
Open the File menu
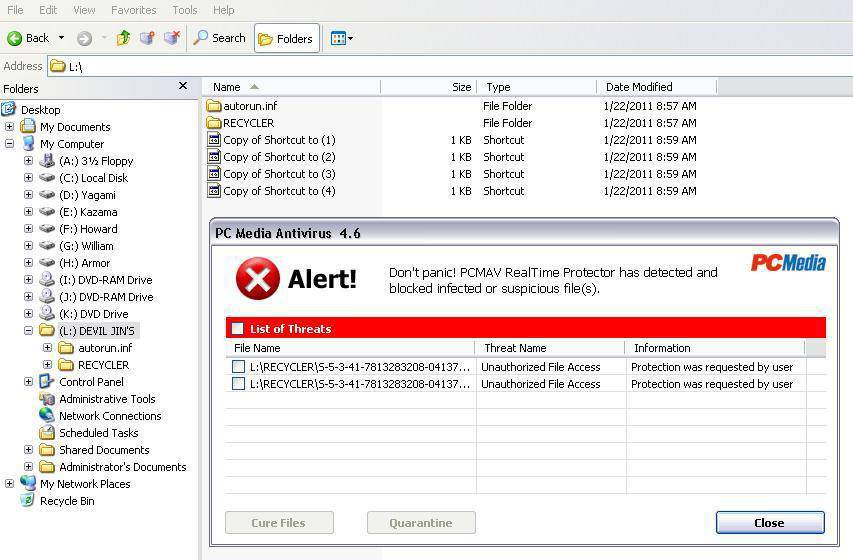point(15,10)
